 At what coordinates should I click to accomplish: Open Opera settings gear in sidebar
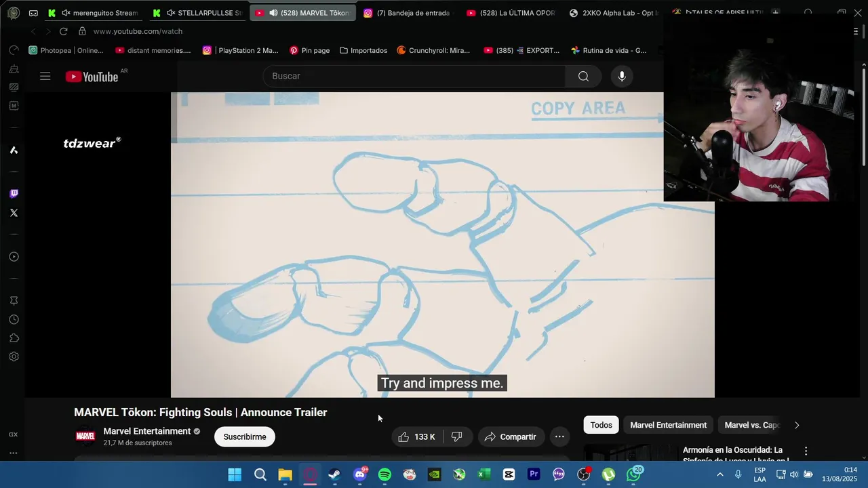tap(14, 357)
